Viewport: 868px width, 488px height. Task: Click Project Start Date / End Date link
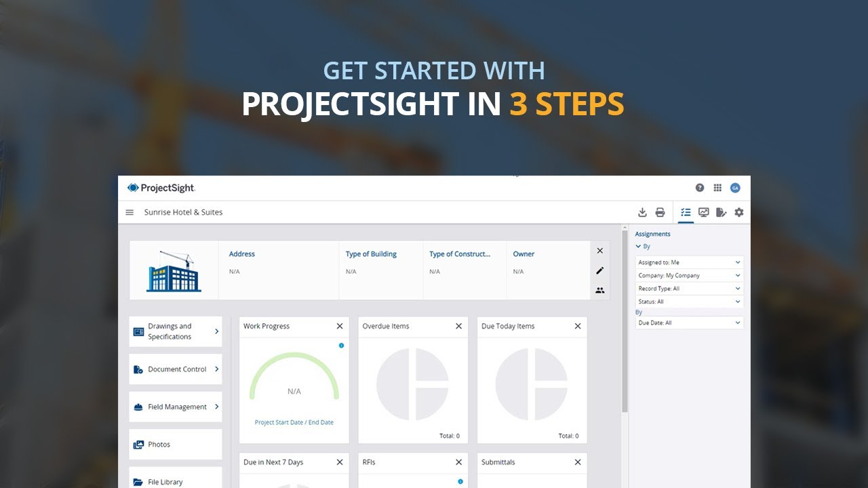tap(294, 422)
